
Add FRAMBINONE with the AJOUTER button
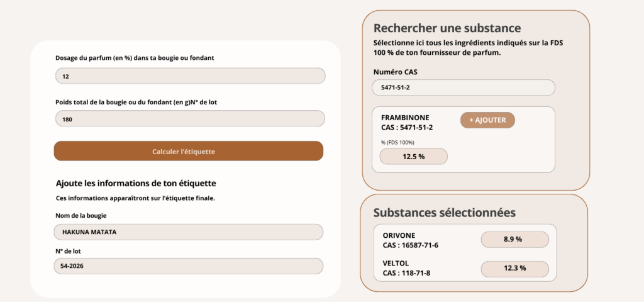point(487,120)
